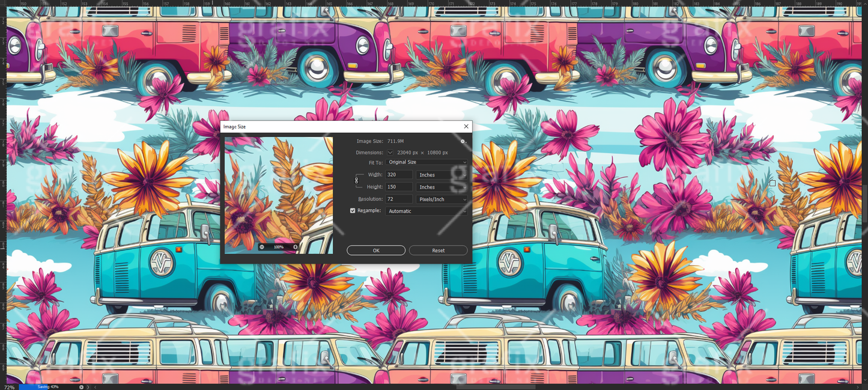Open the Width units Inches dropdown

click(442, 175)
